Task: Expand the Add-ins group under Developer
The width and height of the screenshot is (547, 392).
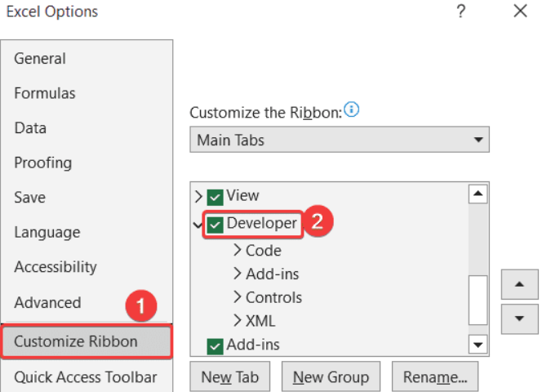Action: (238, 274)
